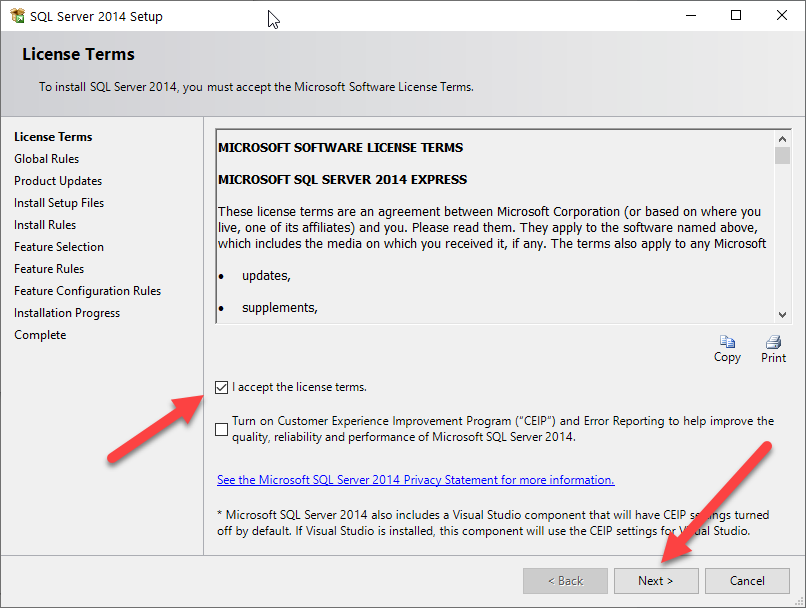This screenshot has width=806, height=608.
Task: Open the SQL Server 2014 Privacy Statement link
Action: tap(415, 480)
